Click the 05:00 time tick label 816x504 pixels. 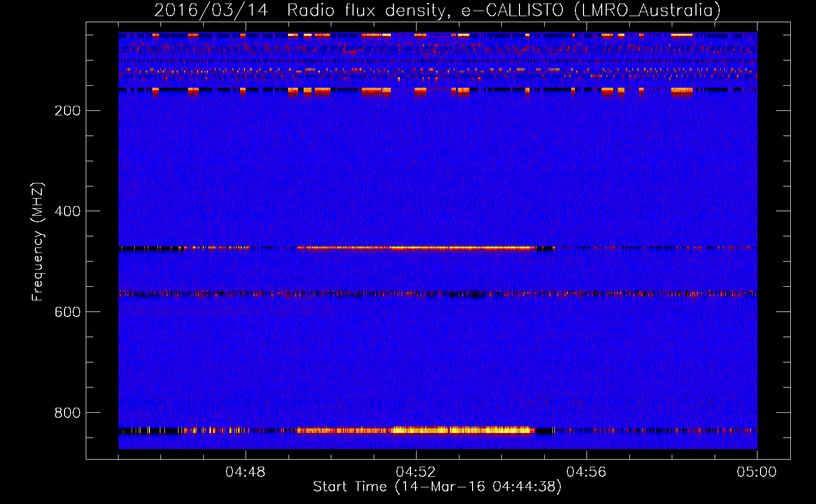click(757, 472)
